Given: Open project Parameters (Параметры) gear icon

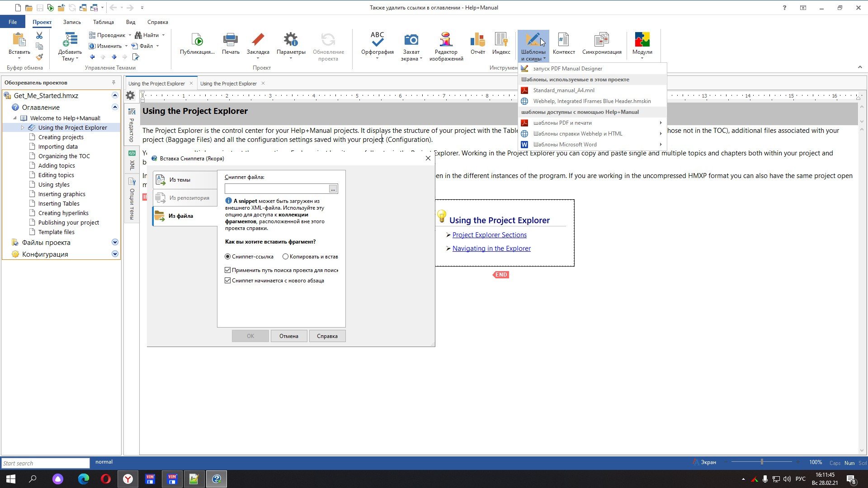Looking at the screenshot, I should (x=291, y=40).
